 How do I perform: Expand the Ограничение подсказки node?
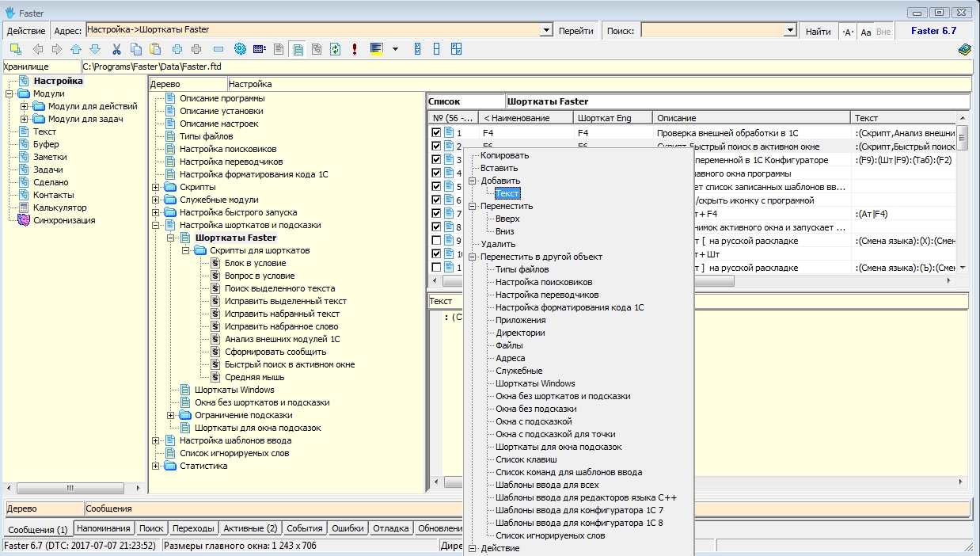[171, 415]
